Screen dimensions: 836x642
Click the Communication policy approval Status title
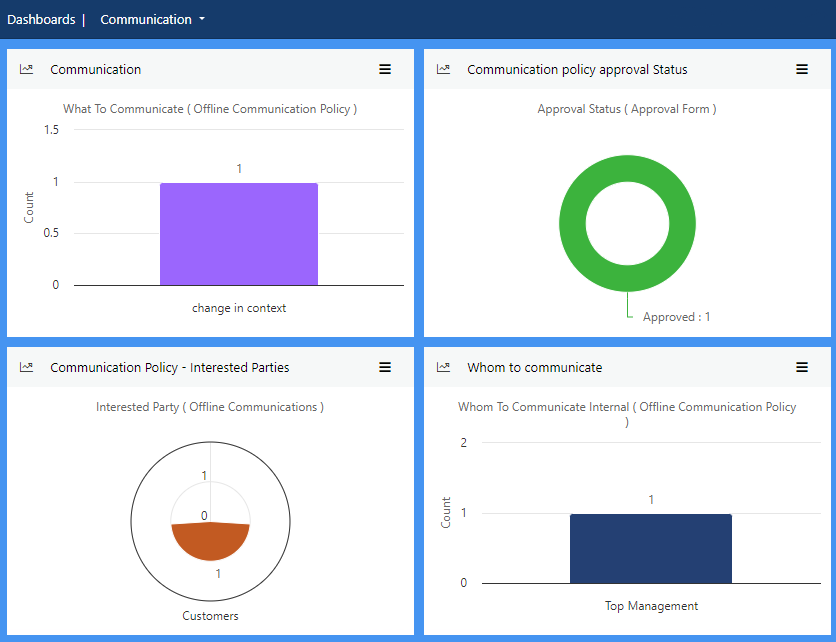pyautogui.click(x=577, y=69)
